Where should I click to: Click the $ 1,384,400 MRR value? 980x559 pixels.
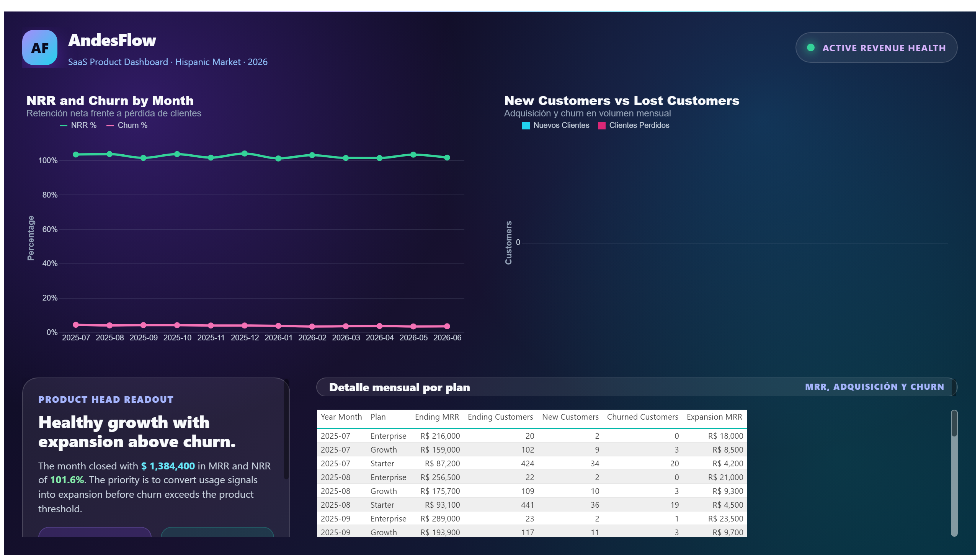(168, 466)
